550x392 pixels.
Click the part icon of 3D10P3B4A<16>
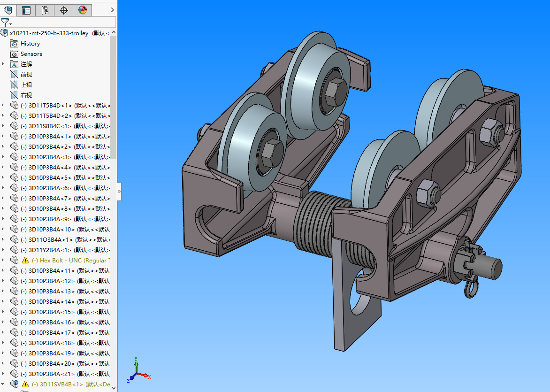click(x=14, y=322)
